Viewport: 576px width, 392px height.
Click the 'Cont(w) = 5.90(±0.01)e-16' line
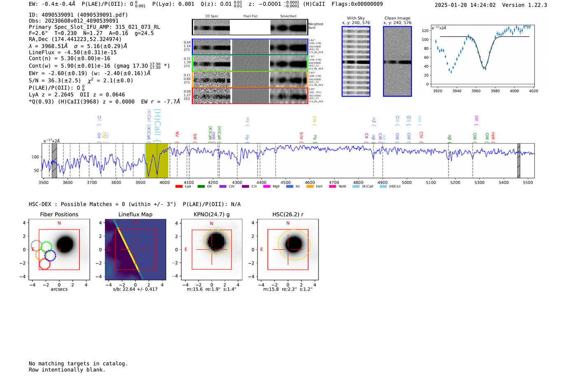[99, 65]
